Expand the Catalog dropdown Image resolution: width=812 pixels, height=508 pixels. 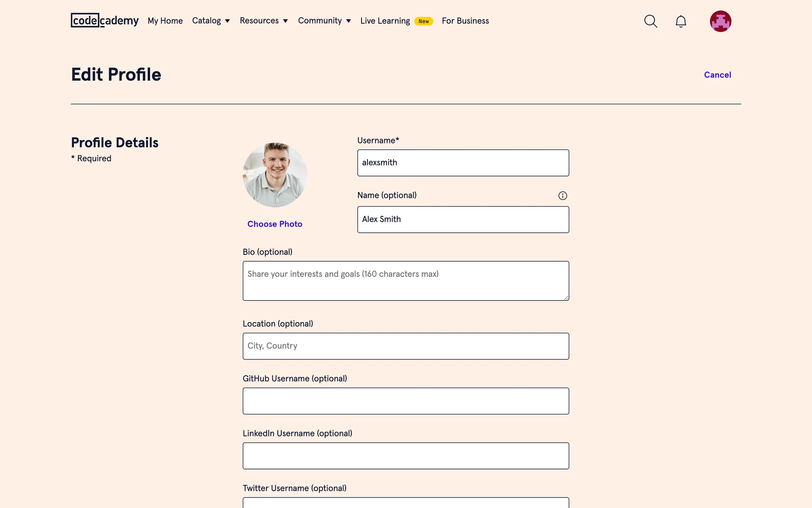[211, 21]
